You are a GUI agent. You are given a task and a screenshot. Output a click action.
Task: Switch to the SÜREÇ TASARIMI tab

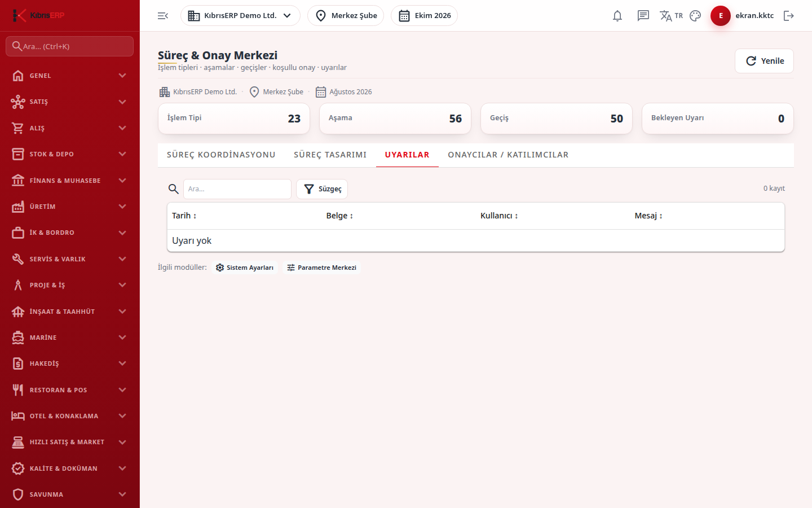(330, 155)
